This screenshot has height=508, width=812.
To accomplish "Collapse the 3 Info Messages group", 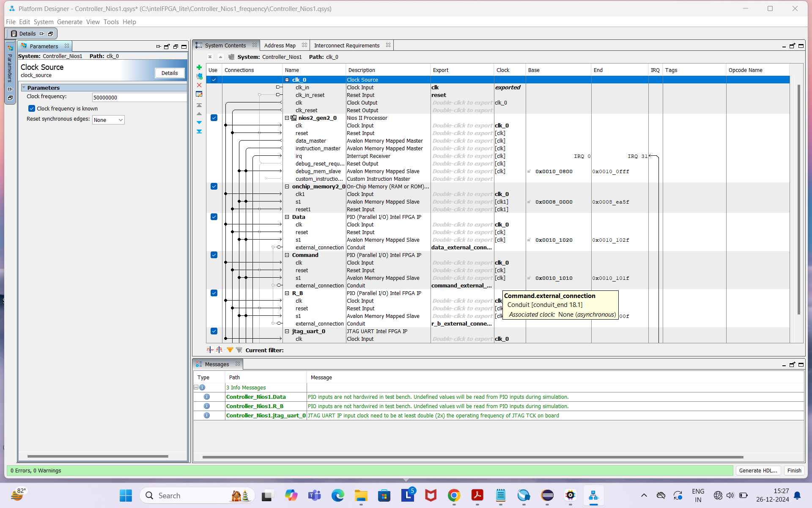I will [196, 387].
